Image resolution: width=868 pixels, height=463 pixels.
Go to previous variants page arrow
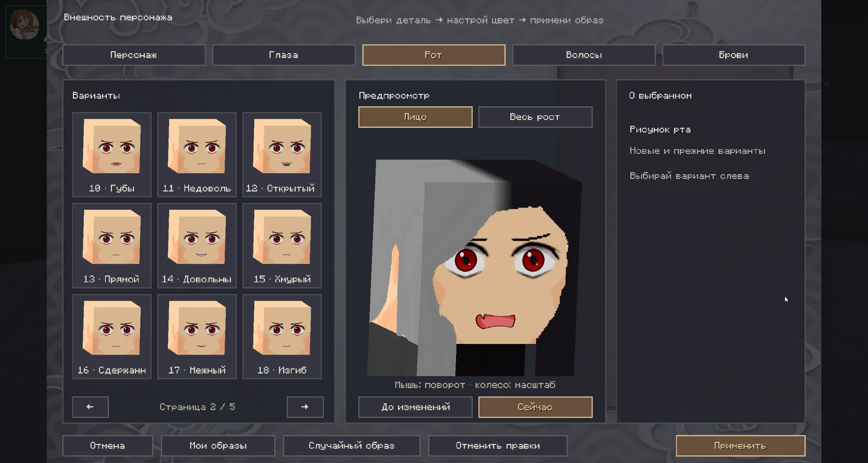tap(90, 407)
